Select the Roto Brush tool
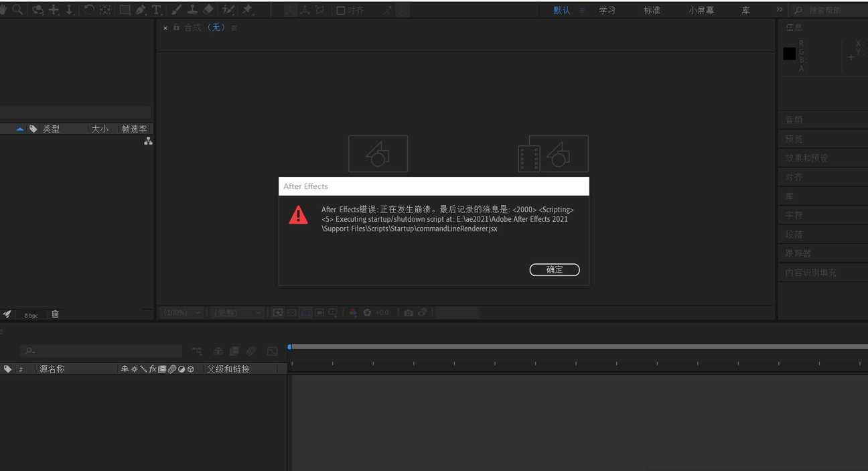 pyautogui.click(x=228, y=10)
